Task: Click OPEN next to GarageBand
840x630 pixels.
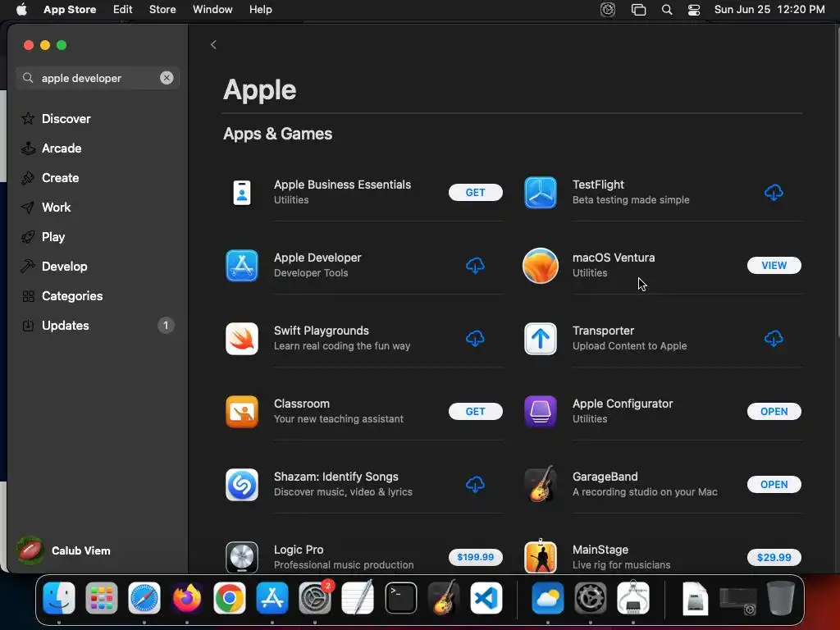Action: [x=774, y=484]
